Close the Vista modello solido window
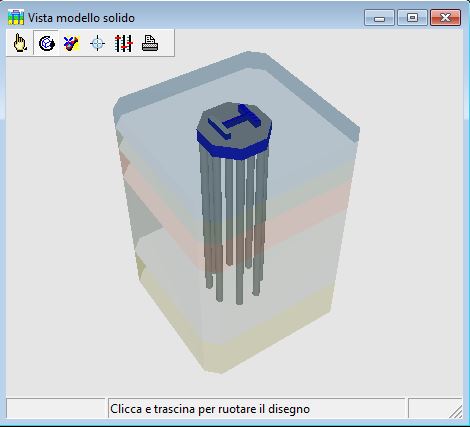 [x=446, y=18]
